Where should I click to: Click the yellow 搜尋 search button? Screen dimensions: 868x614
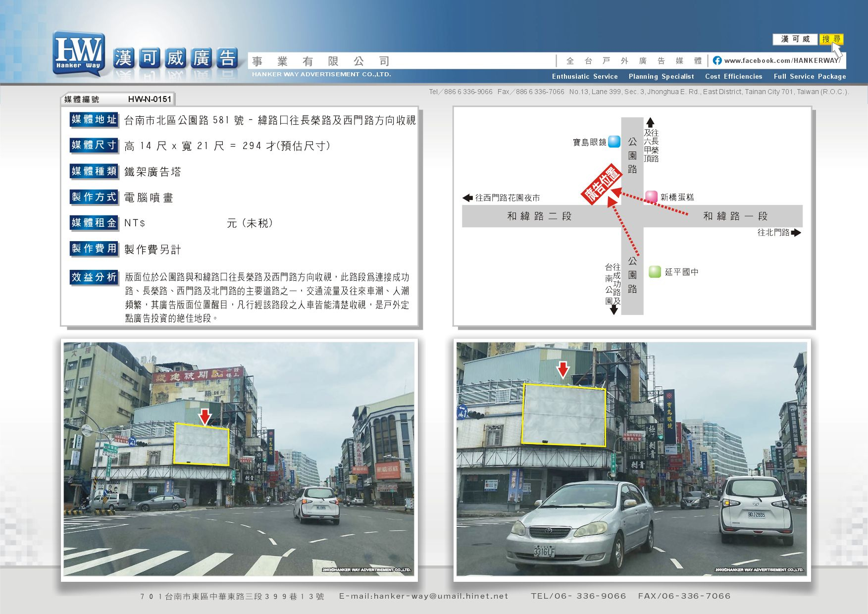tap(831, 39)
